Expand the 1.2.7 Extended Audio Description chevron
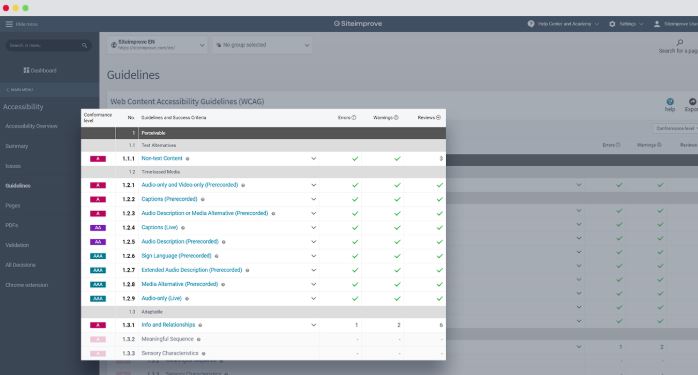 pyautogui.click(x=313, y=270)
